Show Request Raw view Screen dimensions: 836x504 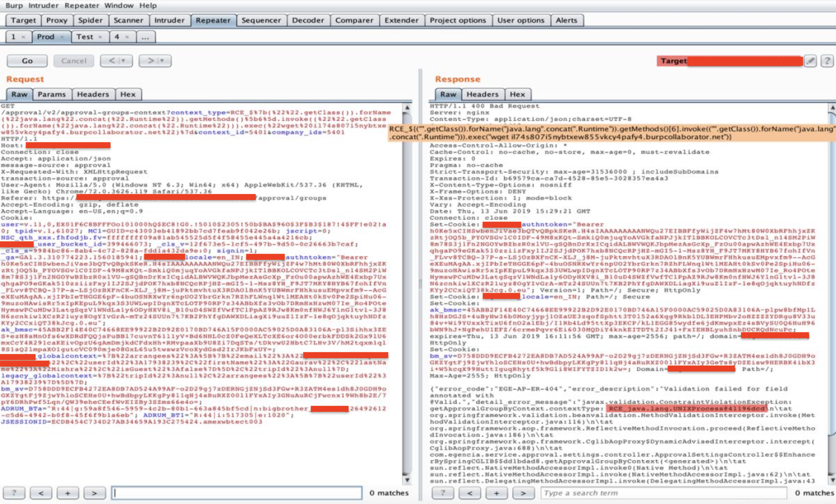click(x=19, y=94)
